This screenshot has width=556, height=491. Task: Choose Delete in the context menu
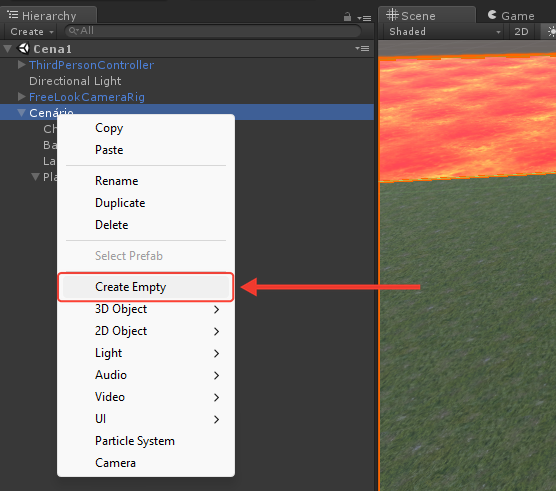pos(146,225)
